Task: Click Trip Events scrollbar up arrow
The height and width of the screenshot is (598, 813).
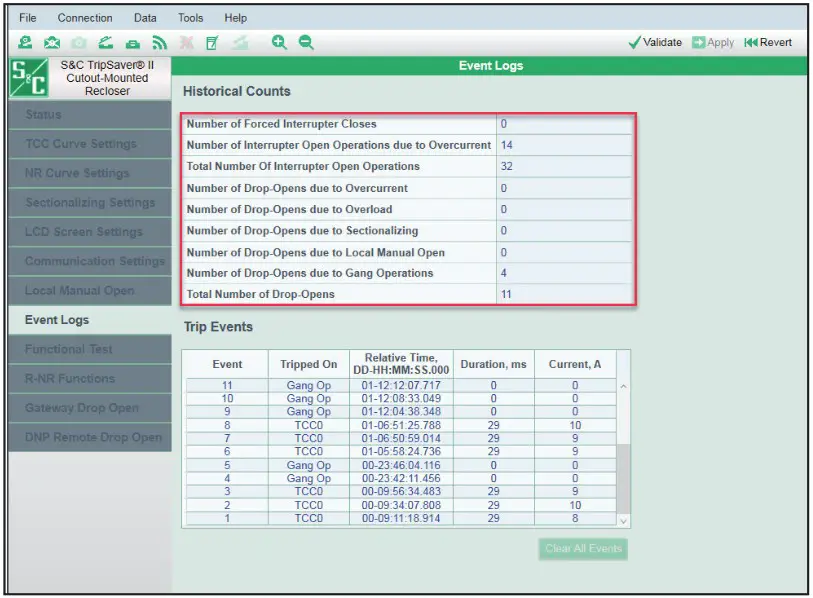Action: (x=623, y=386)
